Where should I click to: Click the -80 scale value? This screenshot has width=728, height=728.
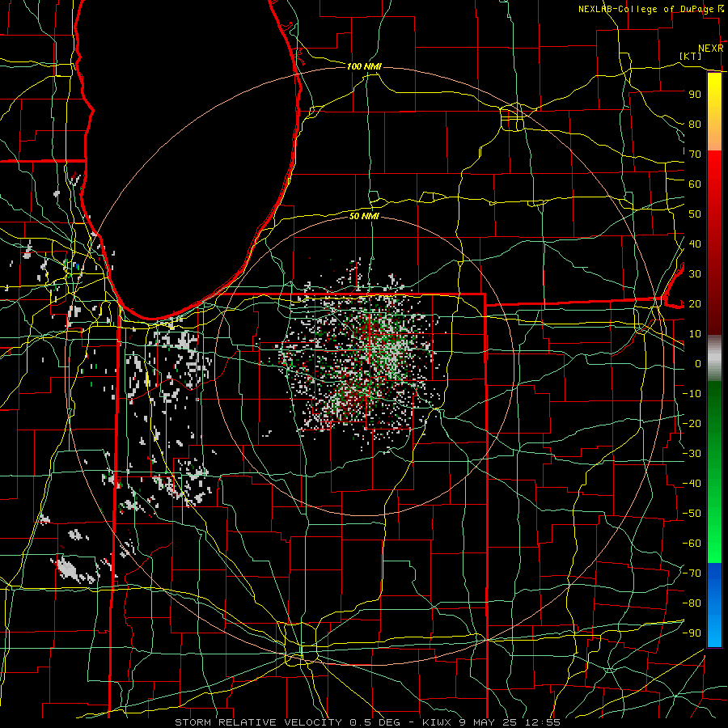click(692, 603)
